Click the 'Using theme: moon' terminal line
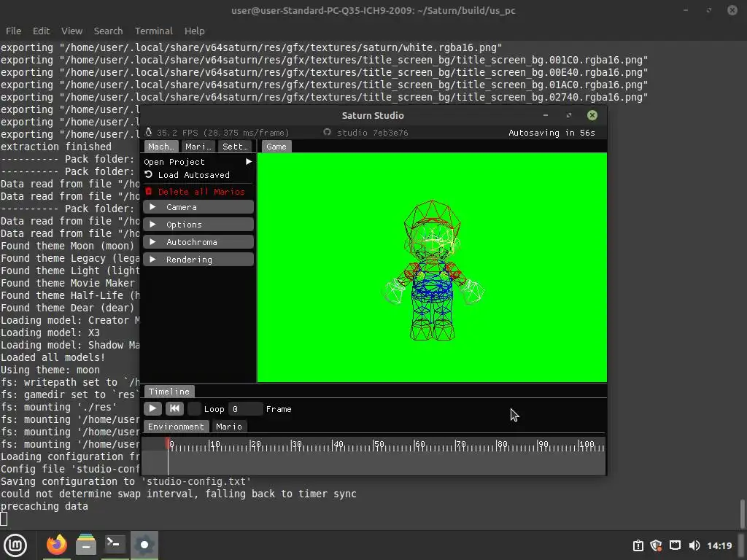The width and height of the screenshot is (747, 560). 50,370
